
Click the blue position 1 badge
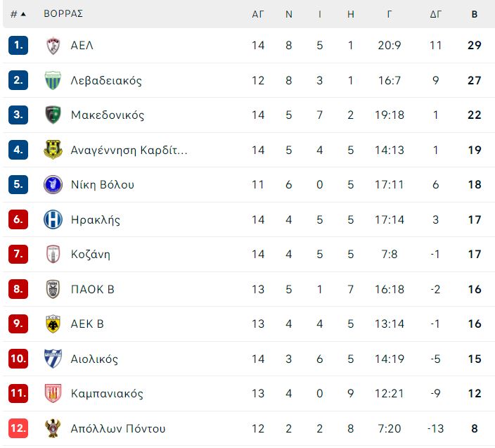pos(18,46)
